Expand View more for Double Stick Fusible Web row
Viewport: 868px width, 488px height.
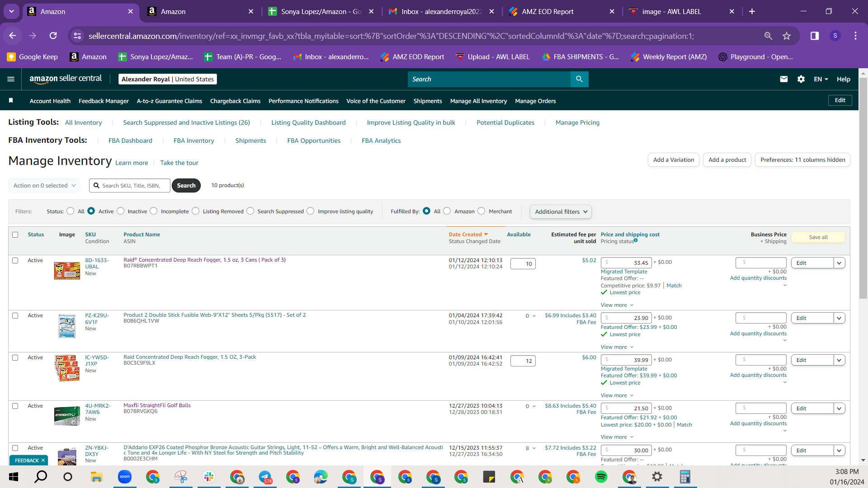coord(617,347)
